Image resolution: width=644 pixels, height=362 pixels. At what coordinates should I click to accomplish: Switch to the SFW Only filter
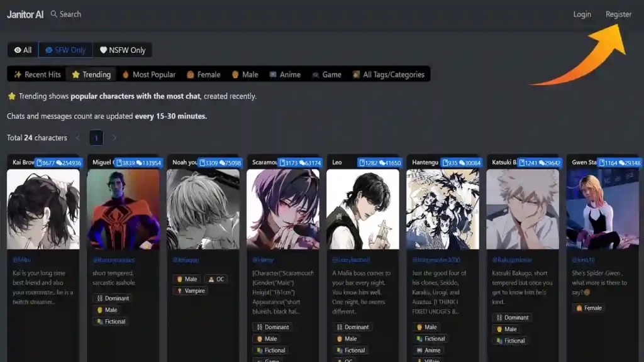click(65, 50)
